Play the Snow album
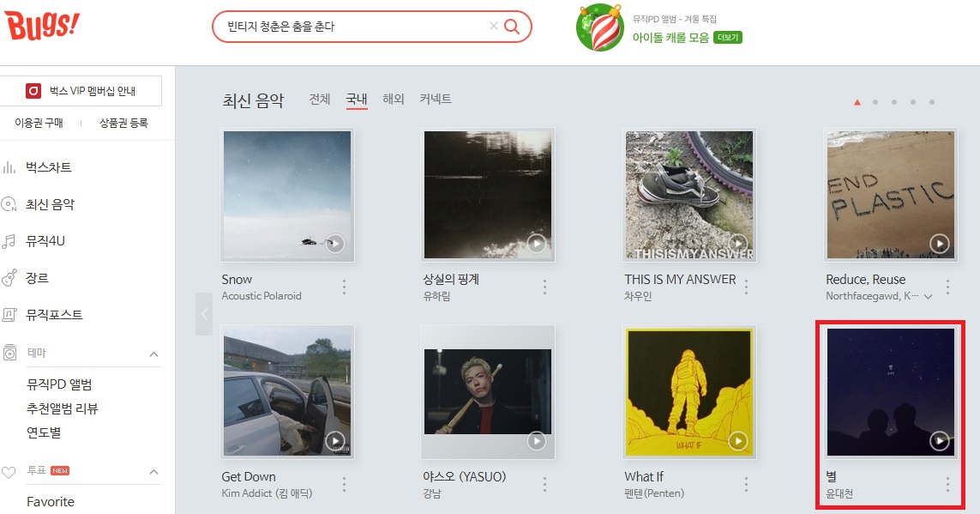The width and height of the screenshot is (980, 514). point(335,243)
